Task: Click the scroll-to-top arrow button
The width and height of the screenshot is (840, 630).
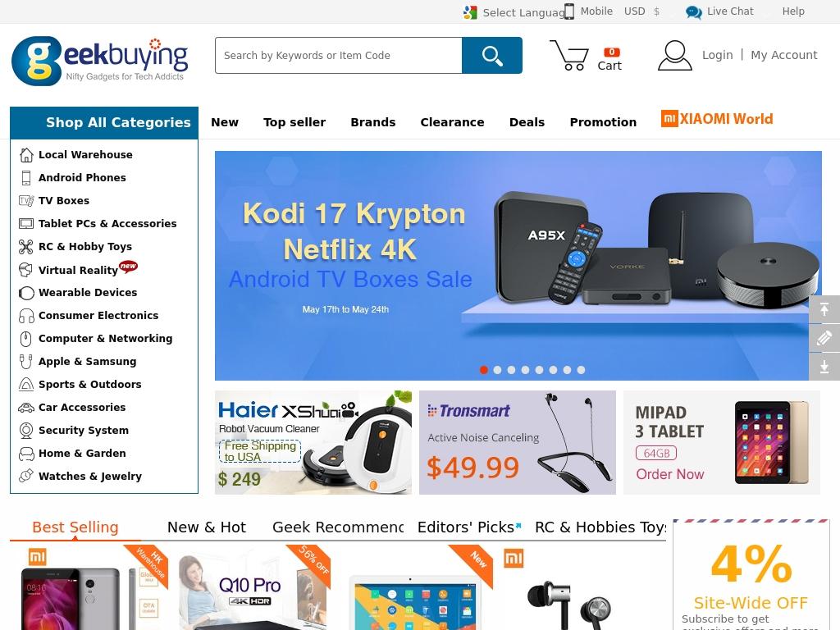Action: (824, 309)
